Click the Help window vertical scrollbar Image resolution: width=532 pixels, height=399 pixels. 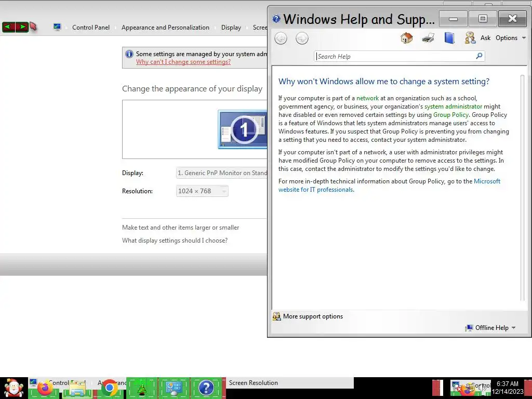coord(523,188)
